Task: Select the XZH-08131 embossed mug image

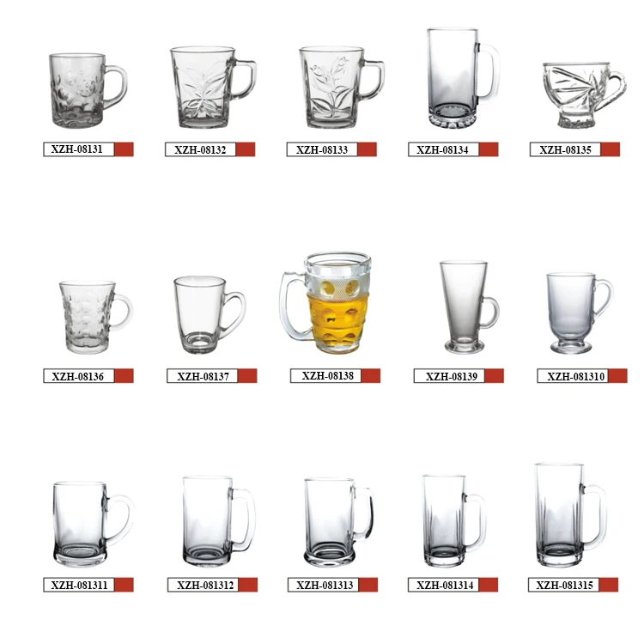Action: coord(88,90)
